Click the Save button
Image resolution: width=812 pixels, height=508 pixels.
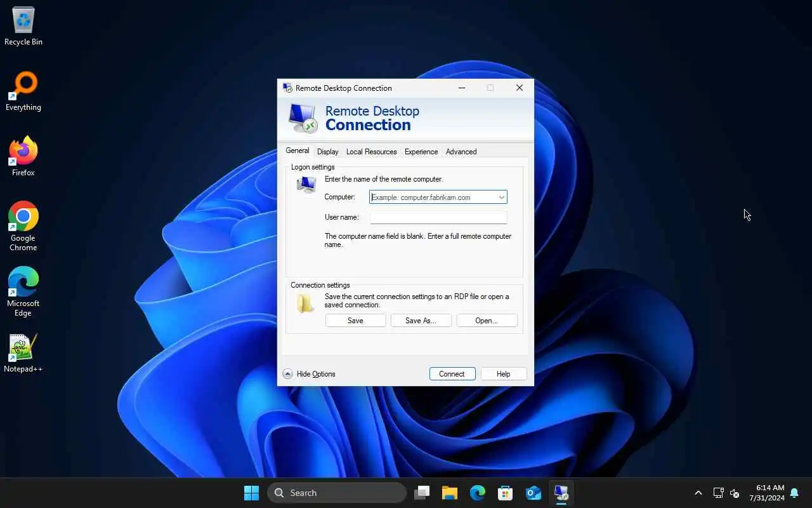point(355,321)
